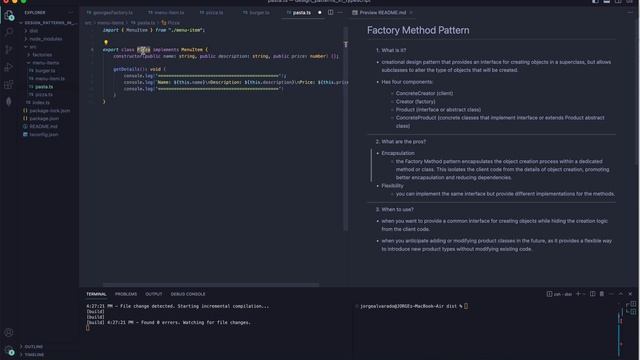Toggle the secondary sidebar layout icon
Image resolution: width=640 pixels, height=360 pixels.
pos(618,2)
